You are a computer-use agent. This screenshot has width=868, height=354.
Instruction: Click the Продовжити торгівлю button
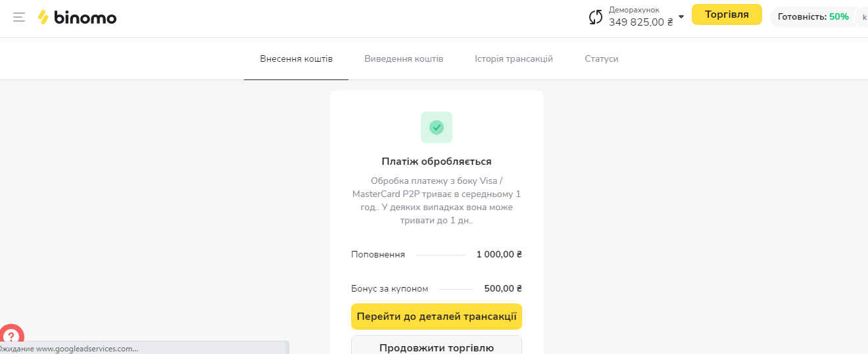pyautogui.click(x=437, y=346)
